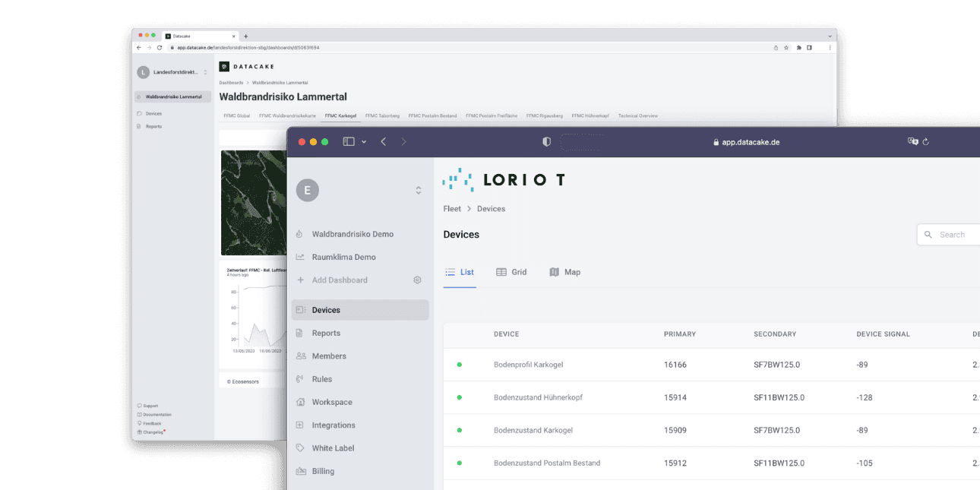Click the Safari translate icon

[913, 141]
